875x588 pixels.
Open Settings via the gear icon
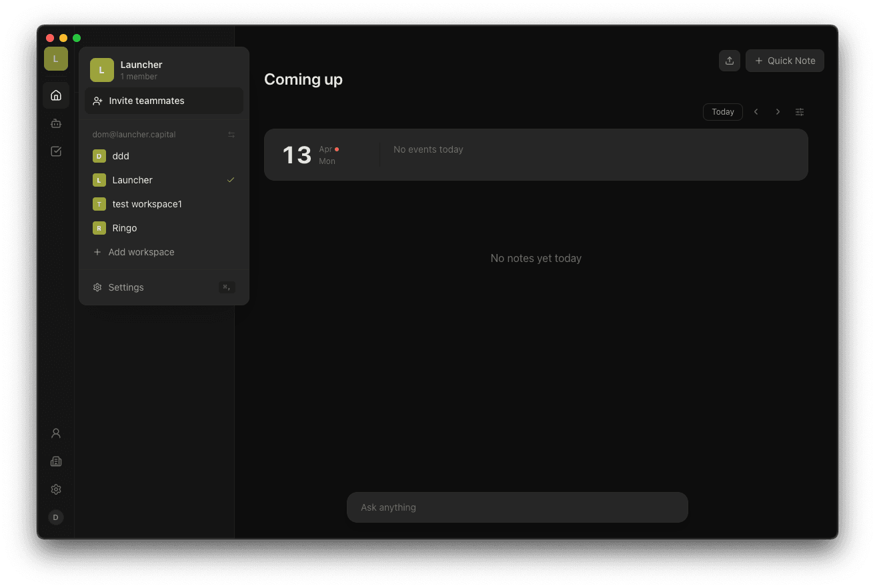click(55, 489)
